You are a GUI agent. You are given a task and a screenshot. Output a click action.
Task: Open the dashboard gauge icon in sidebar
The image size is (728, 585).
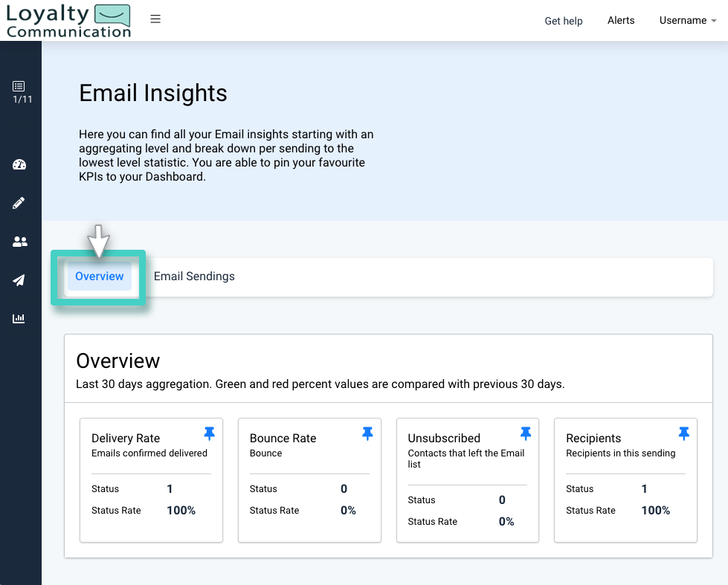(x=20, y=164)
